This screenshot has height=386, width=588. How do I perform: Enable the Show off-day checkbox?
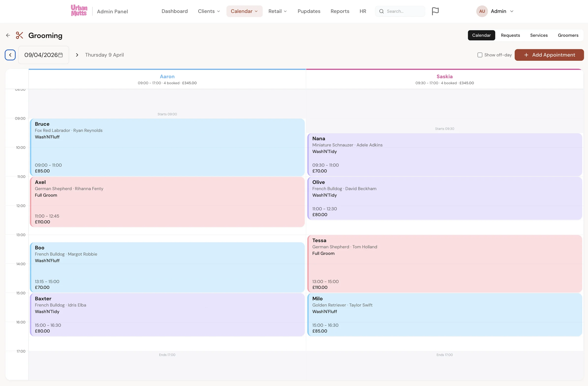click(480, 55)
